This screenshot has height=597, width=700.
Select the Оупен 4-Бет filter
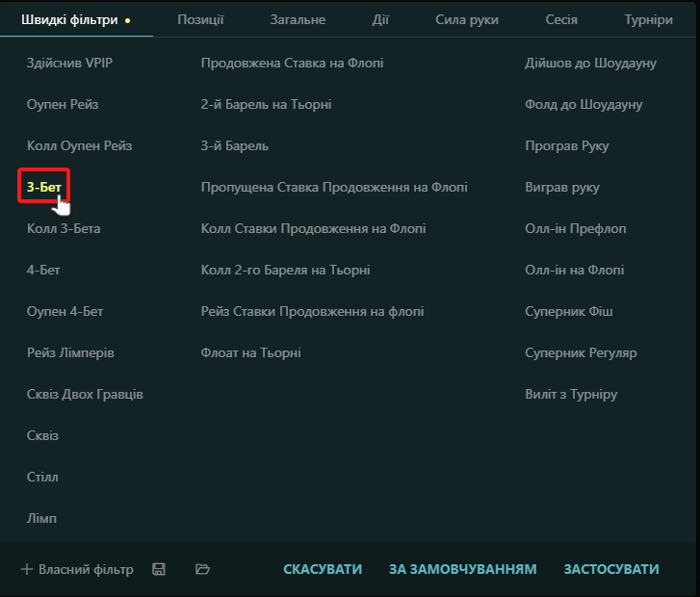pyautogui.click(x=65, y=311)
